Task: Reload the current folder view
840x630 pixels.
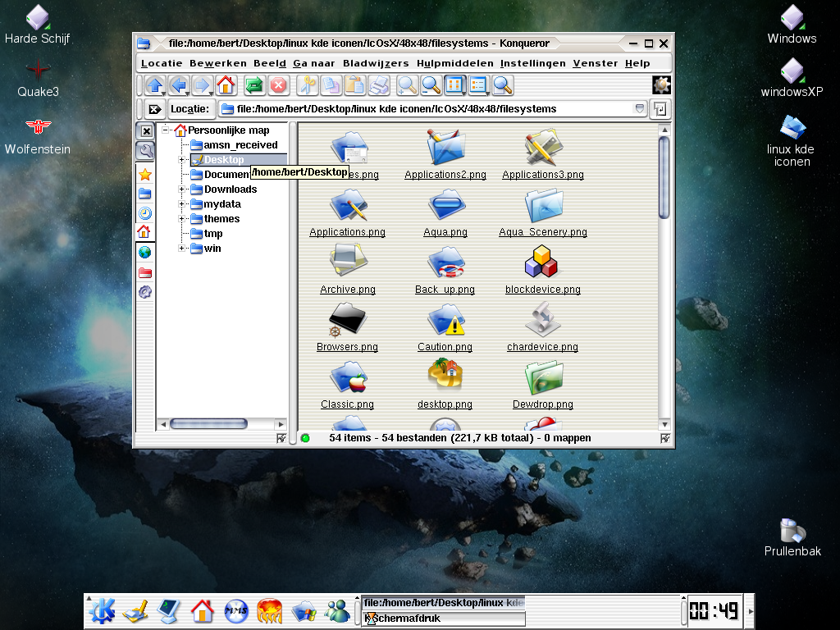Action: click(254, 85)
